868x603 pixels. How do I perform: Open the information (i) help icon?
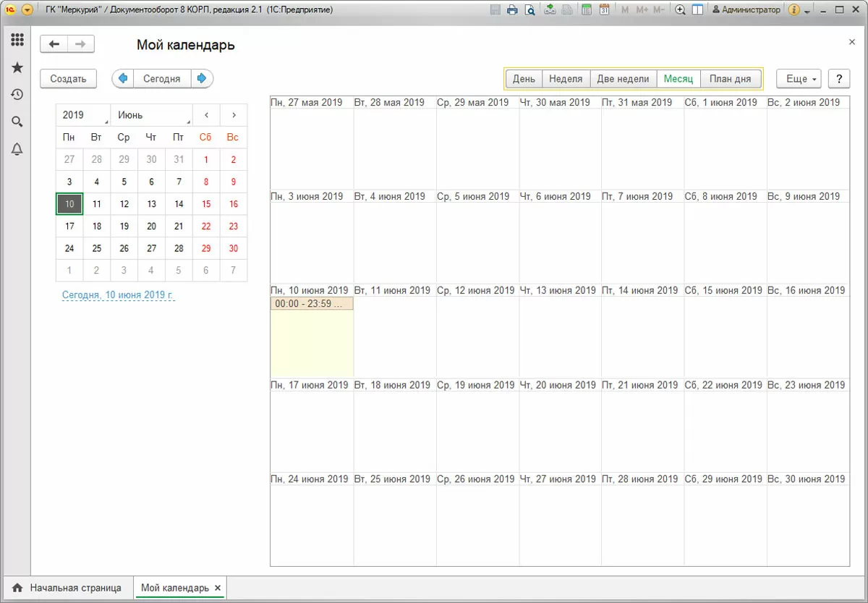pos(794,10)
